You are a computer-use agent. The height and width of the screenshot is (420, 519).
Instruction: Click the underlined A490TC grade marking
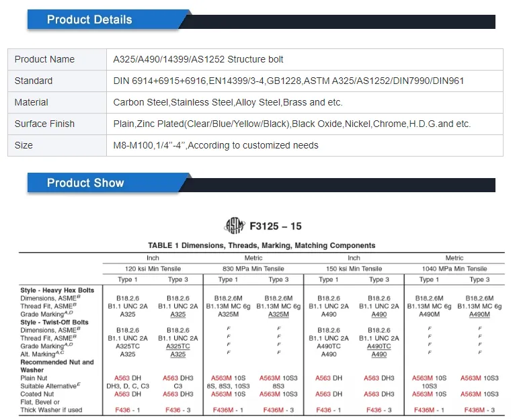tap(379, 346)
